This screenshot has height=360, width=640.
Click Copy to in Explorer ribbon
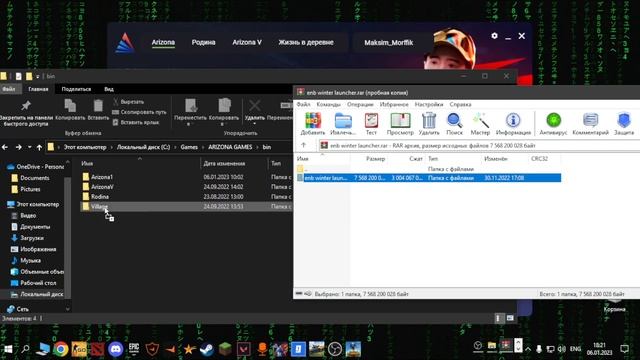point(224,105)
